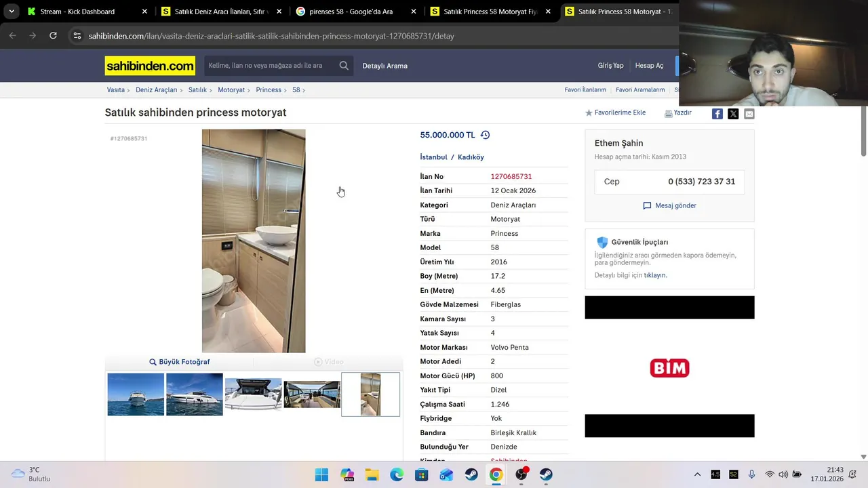Click Giriş Yap
This screenshot has height=488, width=868.
610,66
